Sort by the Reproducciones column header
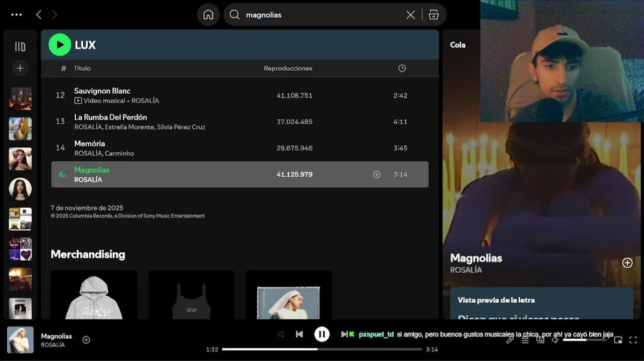This screenshot has width=644, height=361. (x=288, y=68)
